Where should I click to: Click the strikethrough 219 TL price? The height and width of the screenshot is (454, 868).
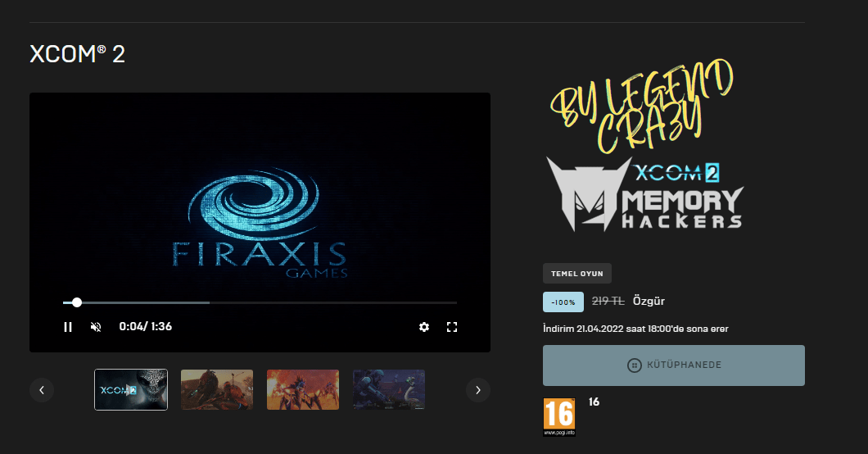click(x=608, y=302)
